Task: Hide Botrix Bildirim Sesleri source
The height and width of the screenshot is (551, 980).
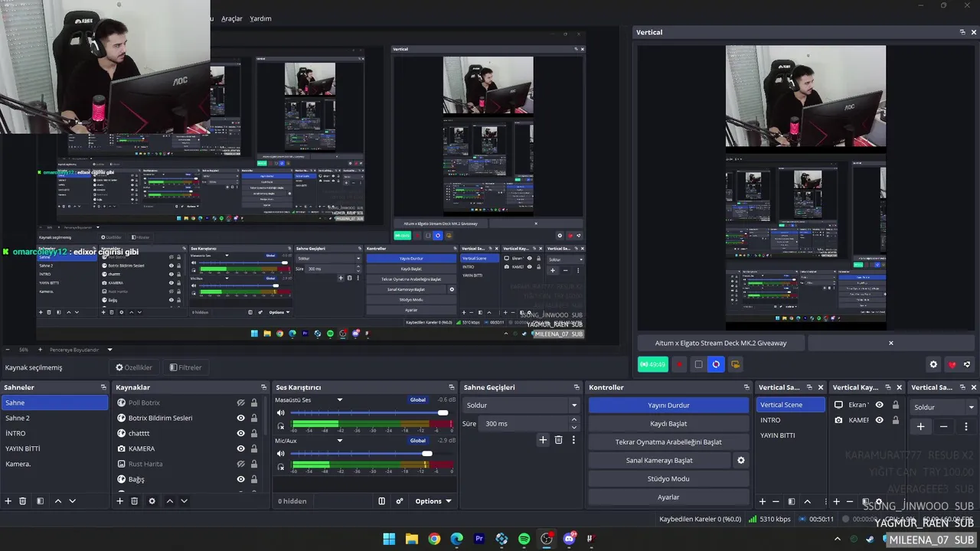Action: [240, 418]
